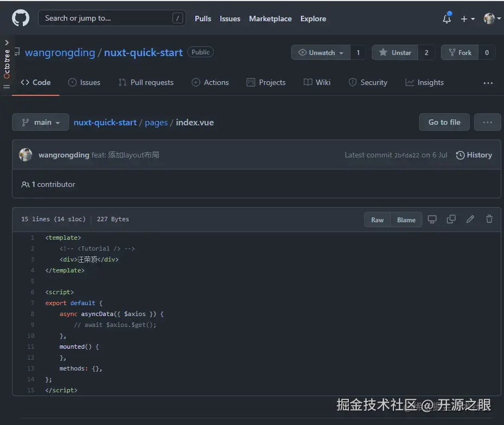Switch to the Pull requests tab

click(x=146, y=82)
